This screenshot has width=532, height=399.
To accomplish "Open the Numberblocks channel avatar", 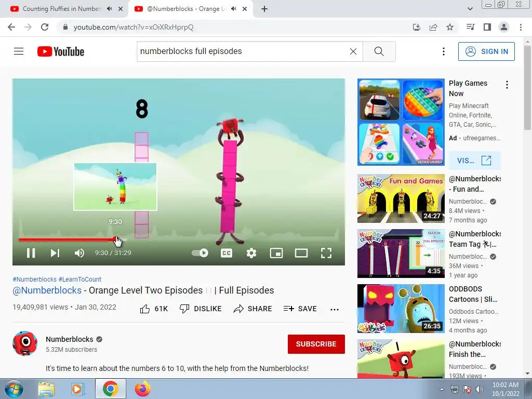I will pos(25,343).
